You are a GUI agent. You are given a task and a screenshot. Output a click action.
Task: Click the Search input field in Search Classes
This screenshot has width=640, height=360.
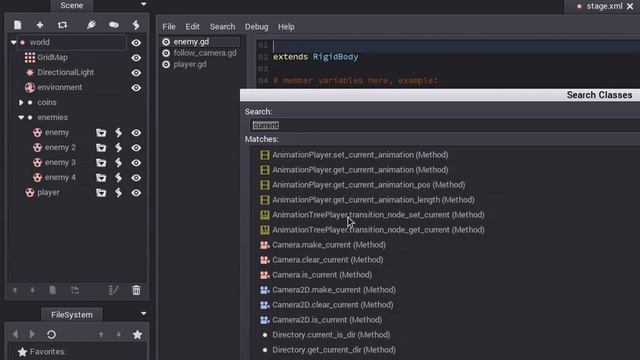tap(445, 125)
